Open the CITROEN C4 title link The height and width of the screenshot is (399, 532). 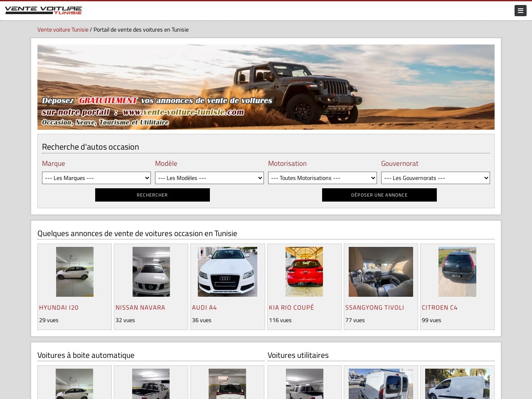pyautogui.click(x=439, y=308)
